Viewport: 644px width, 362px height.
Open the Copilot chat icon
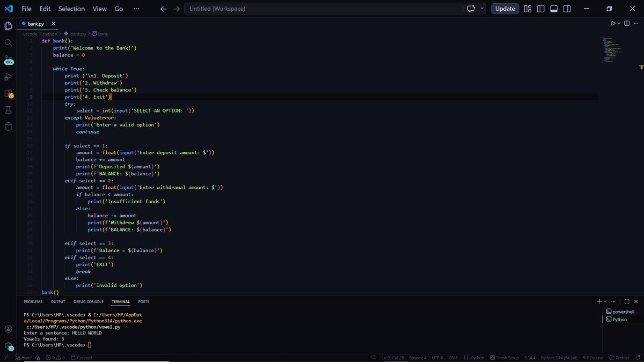click(x=471, y=9)
